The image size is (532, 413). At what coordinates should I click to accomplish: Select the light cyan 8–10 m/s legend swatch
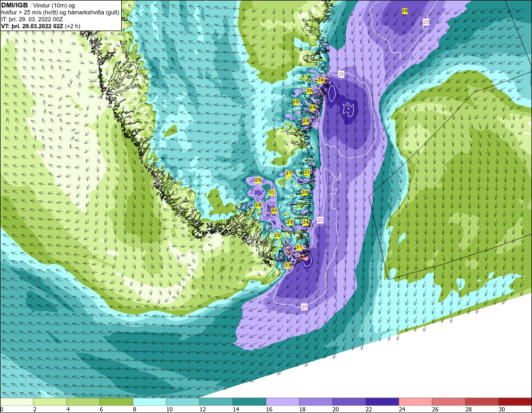(149, 402)
